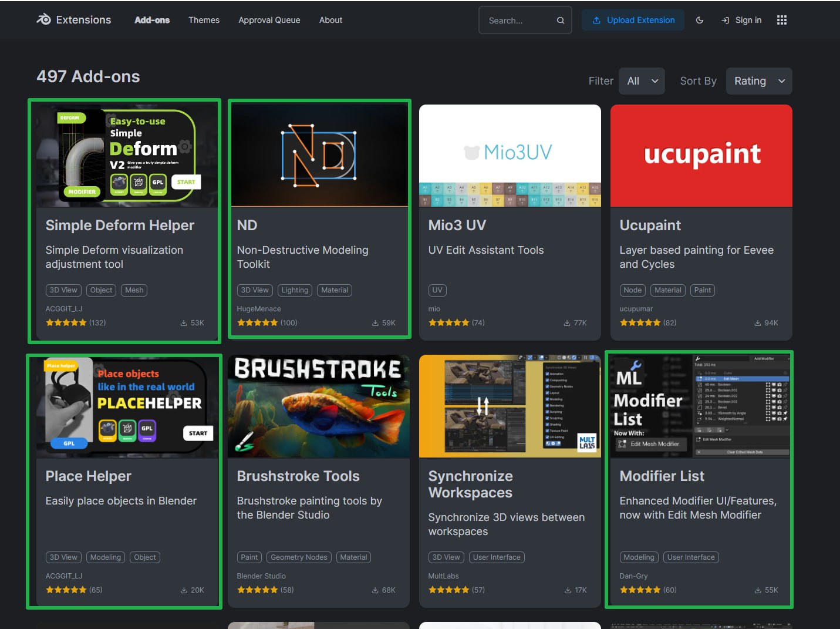Click author MultLabs name
This screenshot has width=840, height=629.
[444, 576]
